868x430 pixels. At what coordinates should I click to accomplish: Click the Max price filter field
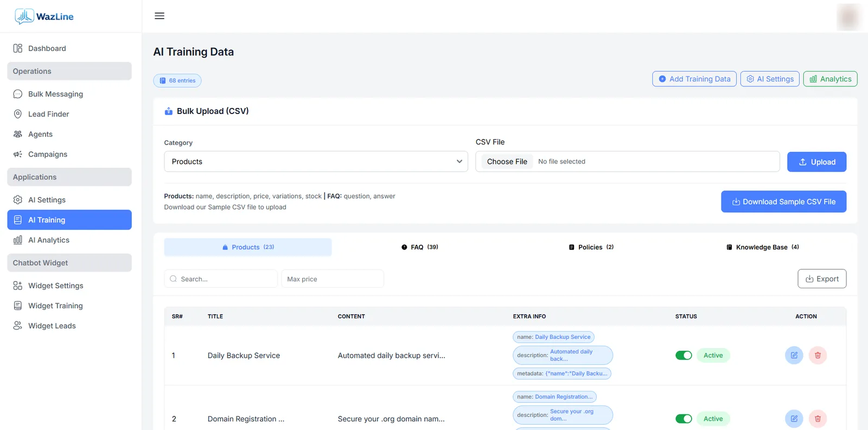[x=333, y=279]
